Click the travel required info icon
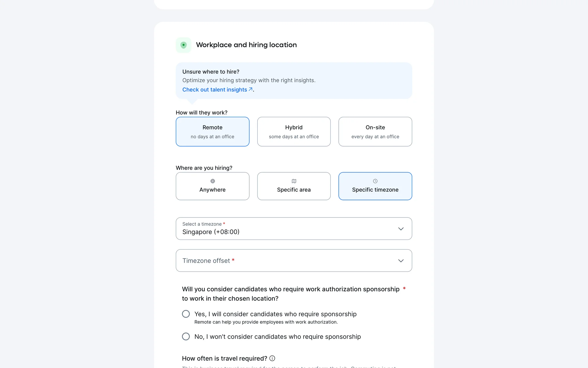588x368 pixels. (x=272, y=358)
